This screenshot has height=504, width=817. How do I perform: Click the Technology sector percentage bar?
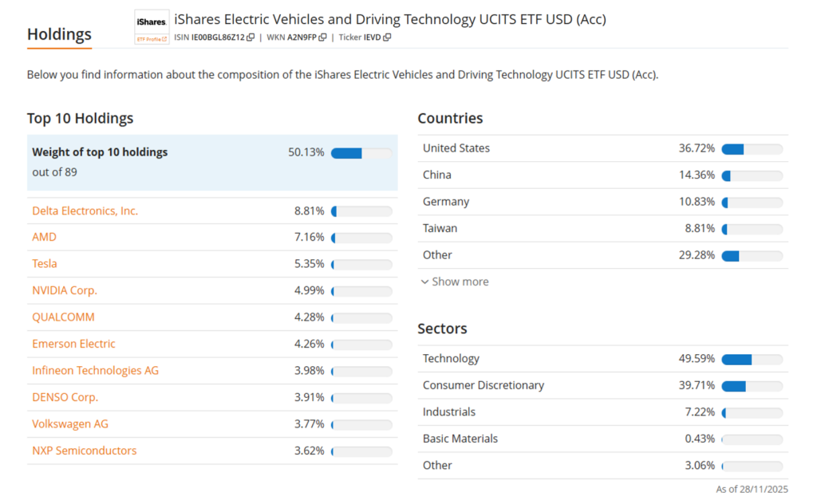point(752,360)
